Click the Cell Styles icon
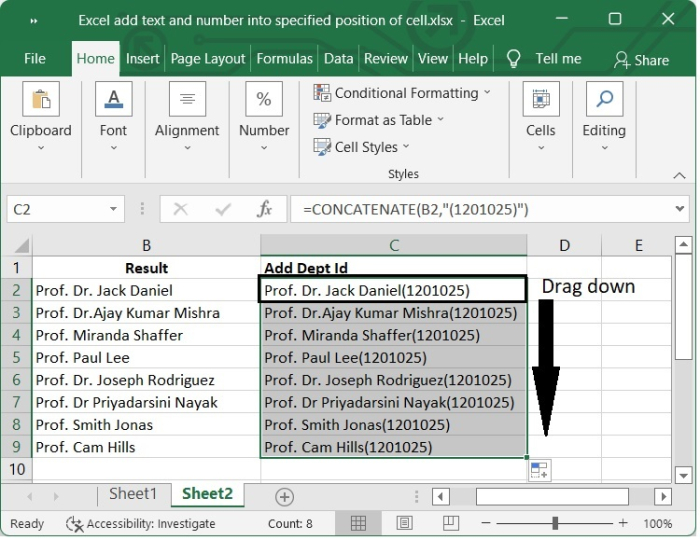 pos(322,147)
